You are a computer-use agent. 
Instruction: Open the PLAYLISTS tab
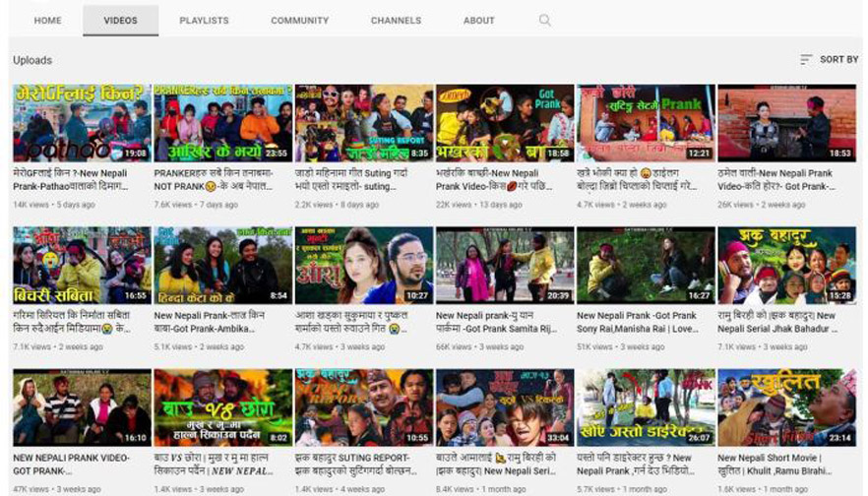click(x=204, y=21)
